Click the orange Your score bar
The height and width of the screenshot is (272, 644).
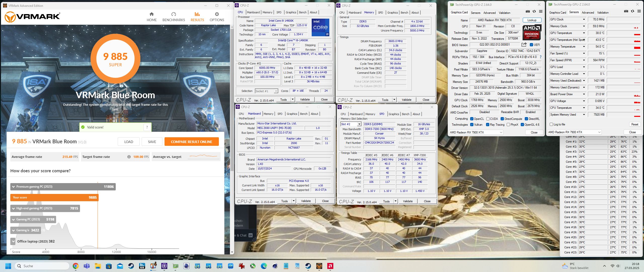[54, 197]
